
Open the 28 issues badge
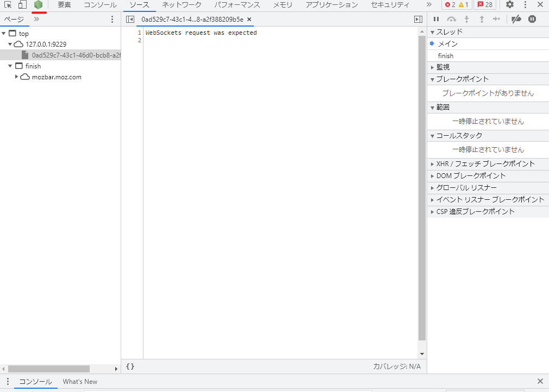(485, 4)
